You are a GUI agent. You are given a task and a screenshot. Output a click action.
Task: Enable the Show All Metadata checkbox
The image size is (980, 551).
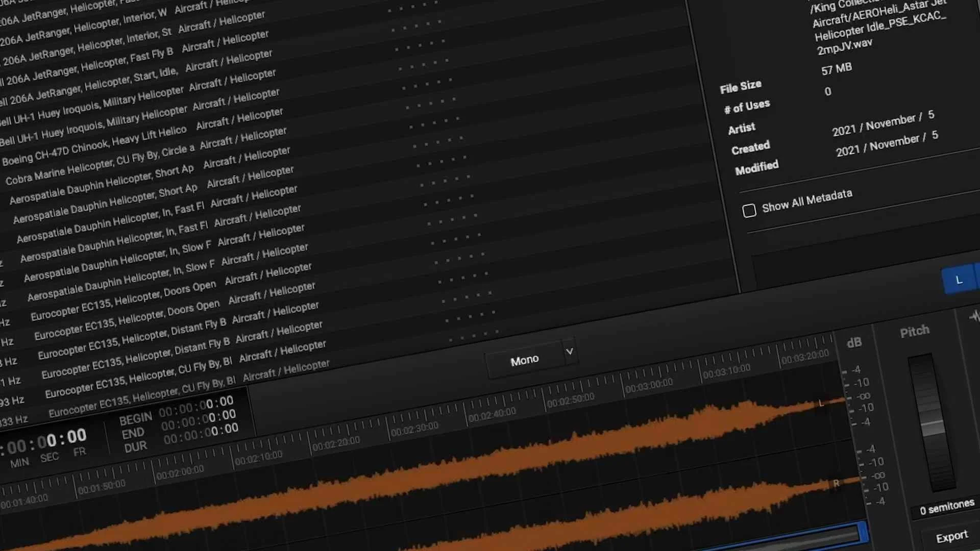(749, 211)
